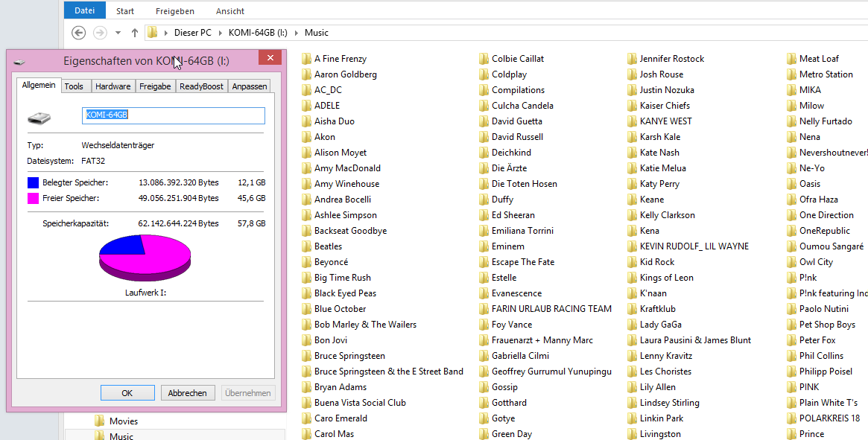
Task: Select the Eminem folder icon
Action: (484, 246)
